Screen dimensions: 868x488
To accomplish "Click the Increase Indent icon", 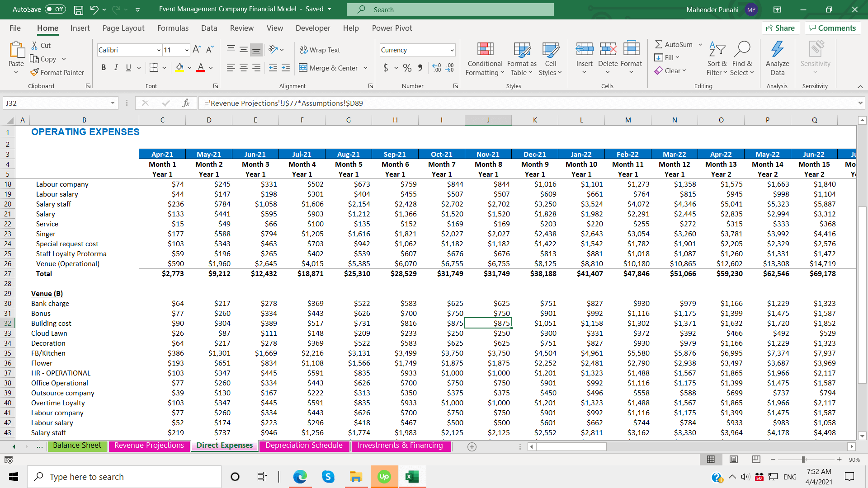I will pyautogui.click(x=286, y=68).
